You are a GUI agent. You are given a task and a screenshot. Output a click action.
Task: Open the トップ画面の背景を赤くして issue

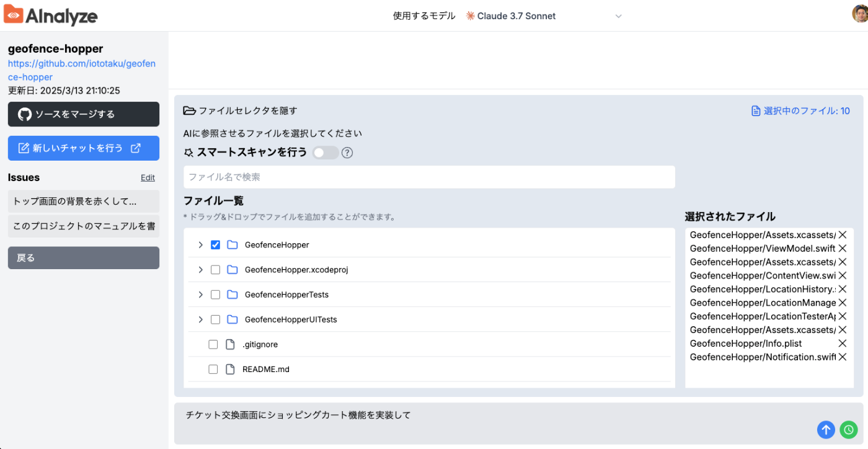pos(83,202)
